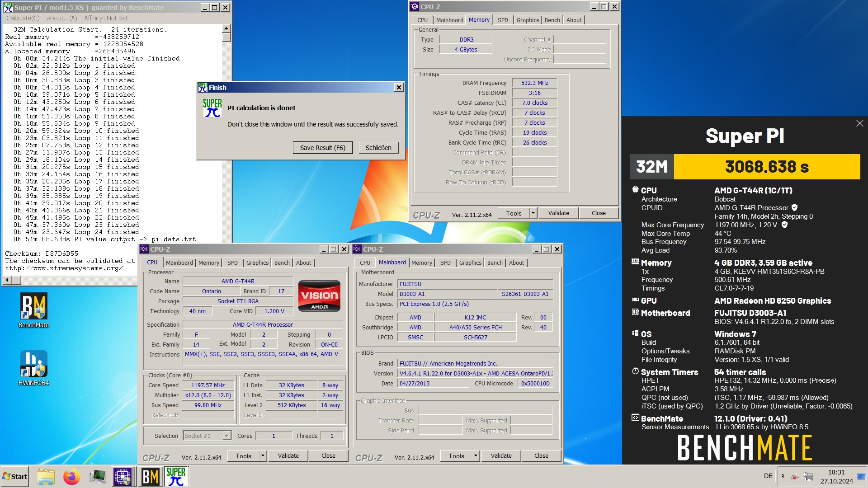This screenshot has width=868, height=488.
Task: Open the HWiNFO64 desktop shortcut
Action: coord(34,368)
